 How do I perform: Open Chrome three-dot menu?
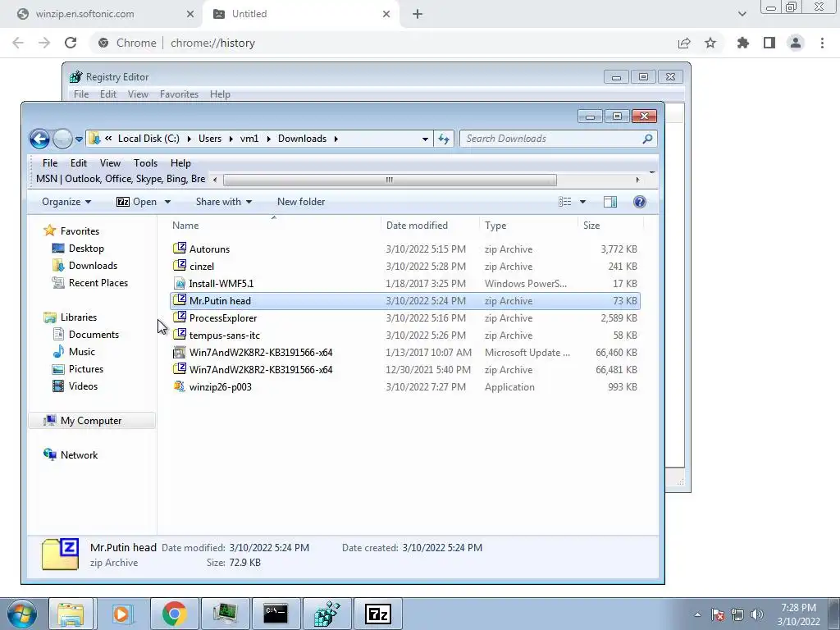(x=822, y=43)
